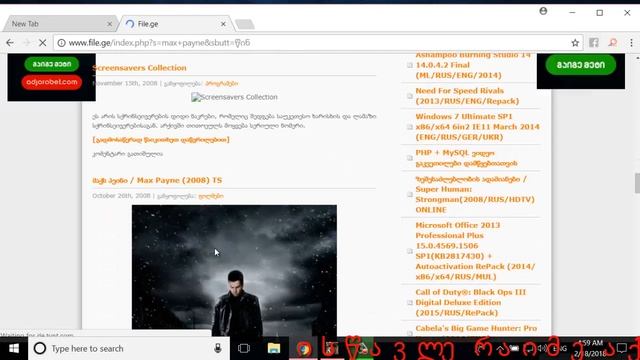Screen dimensions: 640x360
Task: Open Cabela's Big Game Hunter link
Action: pyautogui.click(x=476, y=329)
